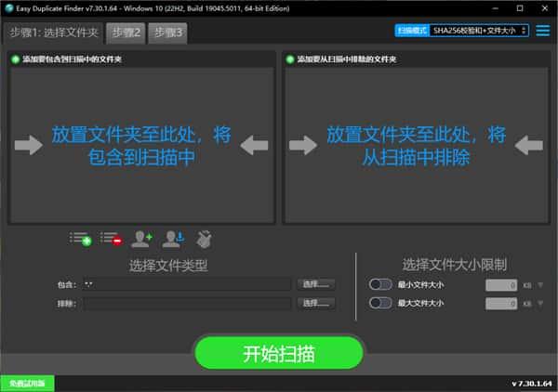558x392 pixels.
Task: Click 选择 button next to 排除 field
Action: (316, 303)
